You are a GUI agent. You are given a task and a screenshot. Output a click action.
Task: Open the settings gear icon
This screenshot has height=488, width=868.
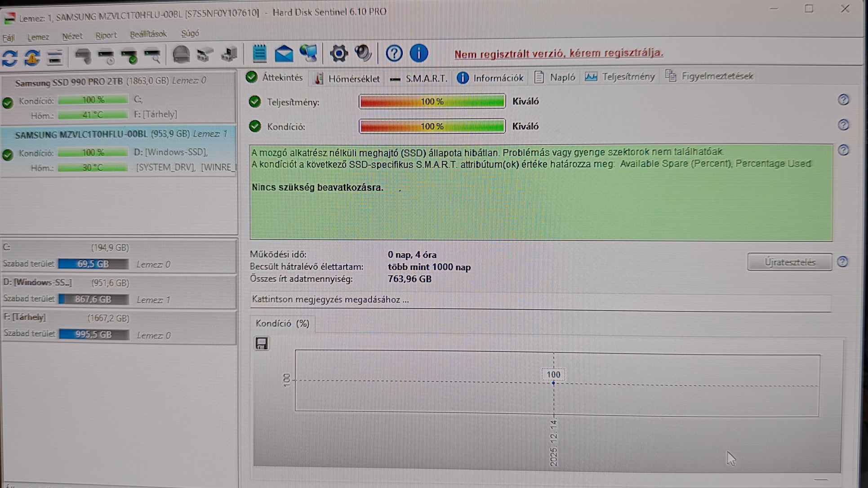(x=338, y=54)
